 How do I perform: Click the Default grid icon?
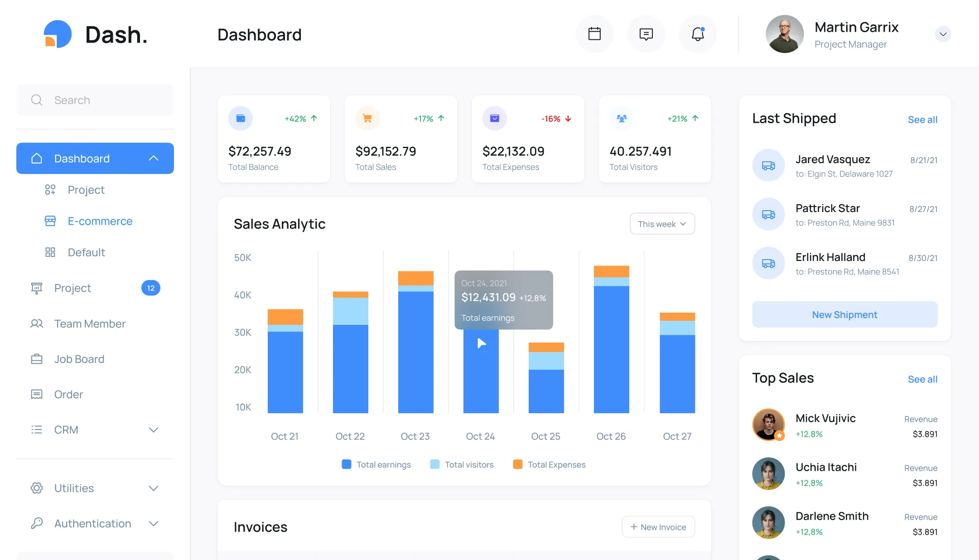(x=50, y=252)
